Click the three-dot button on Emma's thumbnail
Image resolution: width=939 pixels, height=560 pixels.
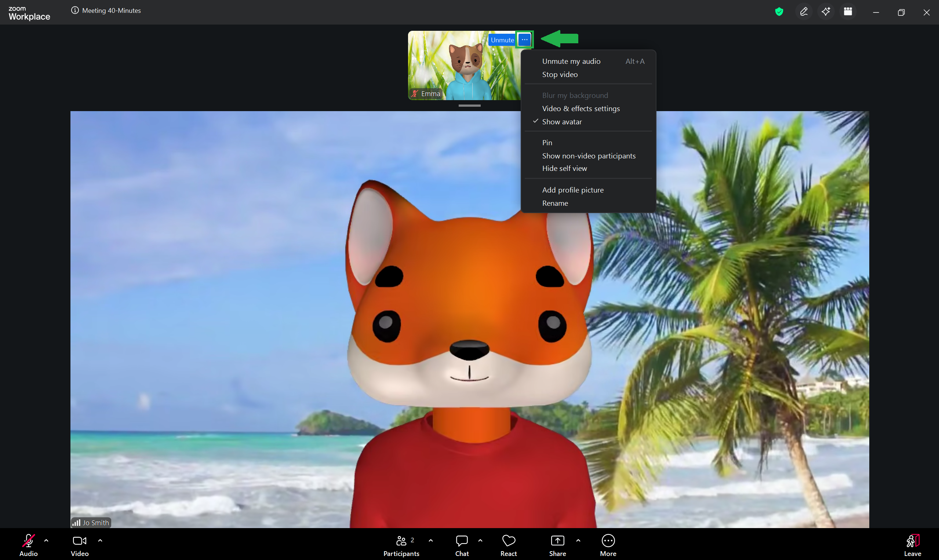tap(524, 40)
